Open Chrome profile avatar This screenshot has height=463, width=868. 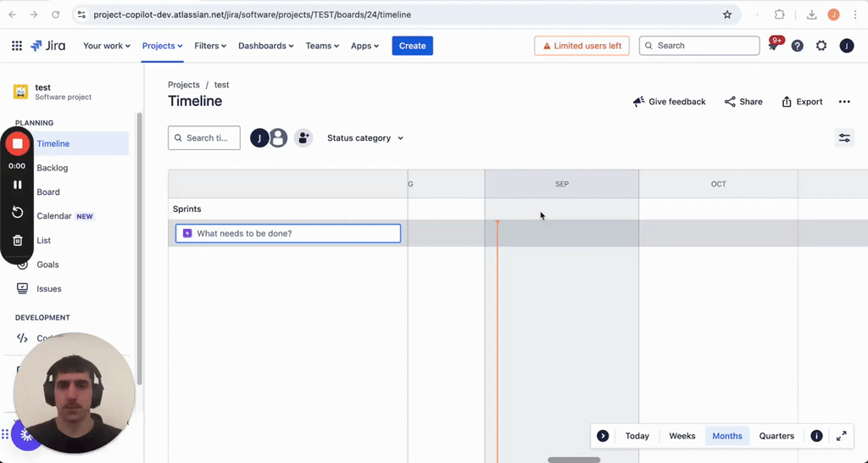[834, 15]
